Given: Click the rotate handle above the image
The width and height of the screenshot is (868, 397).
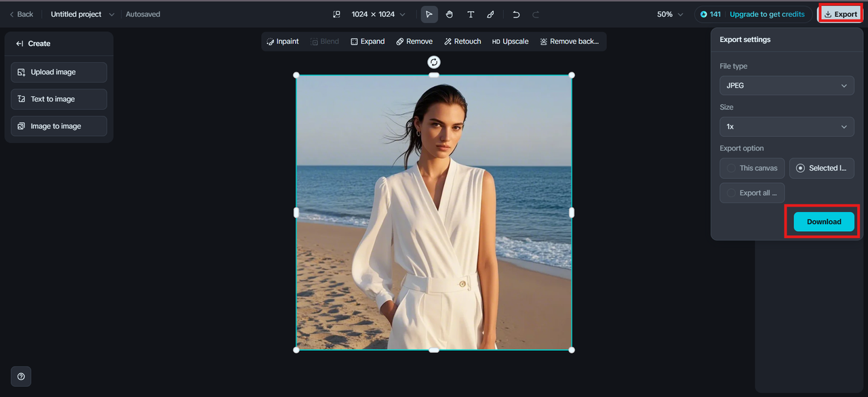Looking at the screenshot, I should tap(434, 62).
